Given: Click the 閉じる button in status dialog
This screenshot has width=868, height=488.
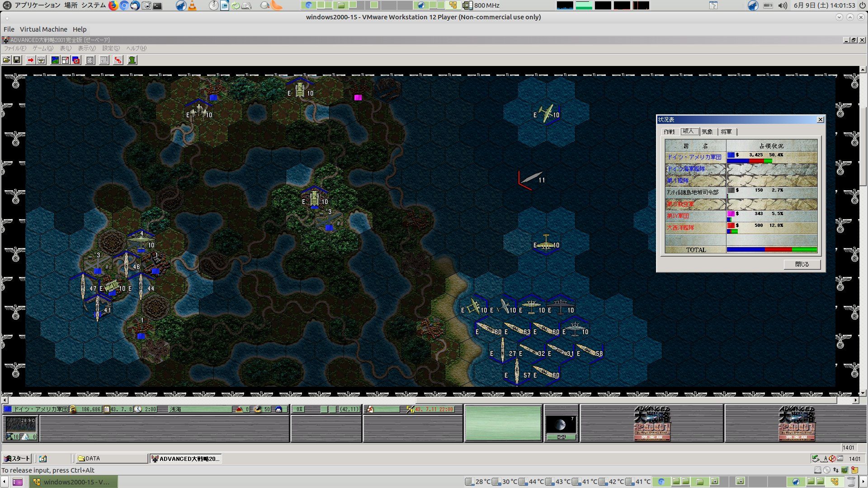Looking at the screenshot, I should pyautogui.click(x=802, y=264).
